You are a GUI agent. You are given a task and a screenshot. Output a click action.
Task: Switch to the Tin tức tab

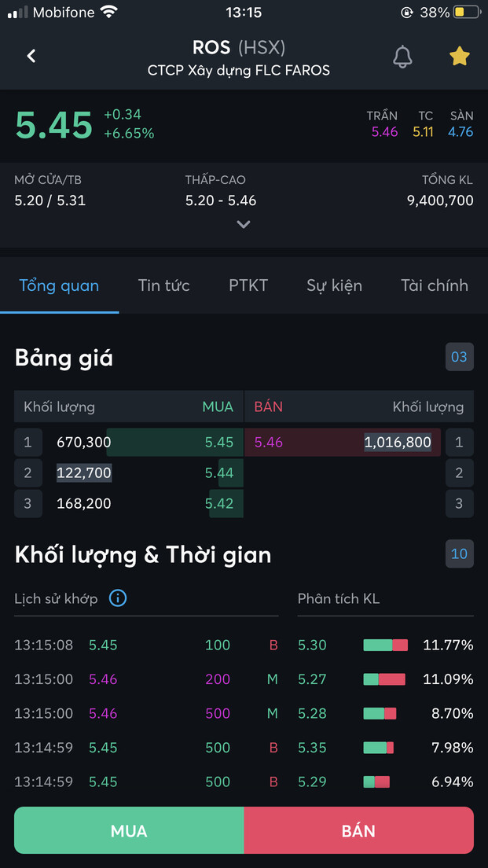[163, 285]
